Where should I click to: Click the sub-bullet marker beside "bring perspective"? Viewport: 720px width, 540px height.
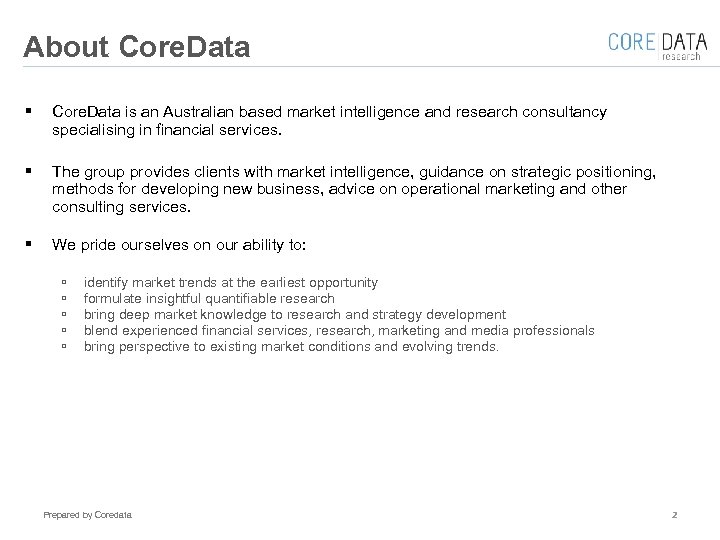coord(63,347)
